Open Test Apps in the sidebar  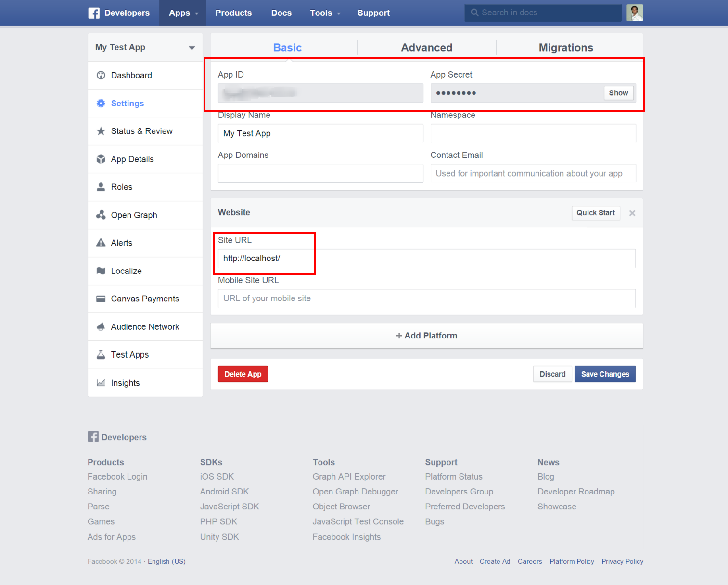point(145,355)
